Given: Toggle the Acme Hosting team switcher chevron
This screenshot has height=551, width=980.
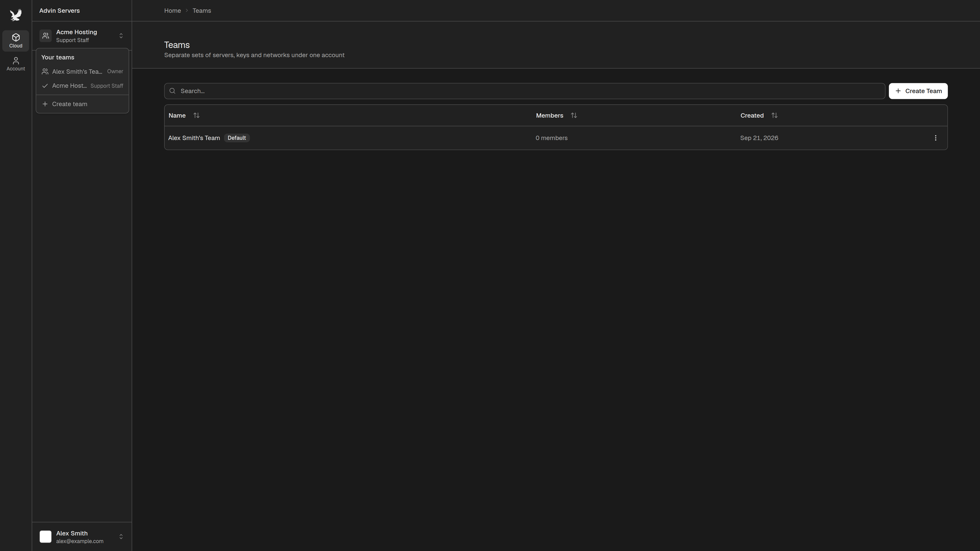Looking at the screenshot, I should pos(121,36).
